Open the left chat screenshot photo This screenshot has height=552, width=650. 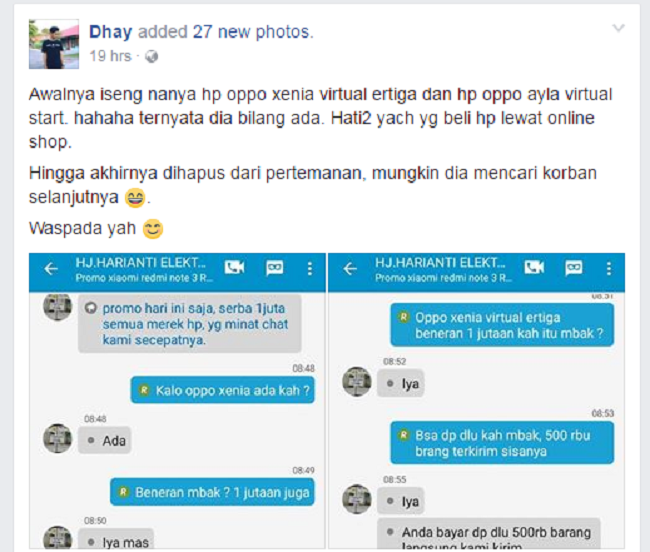click(x=177, y=401)
